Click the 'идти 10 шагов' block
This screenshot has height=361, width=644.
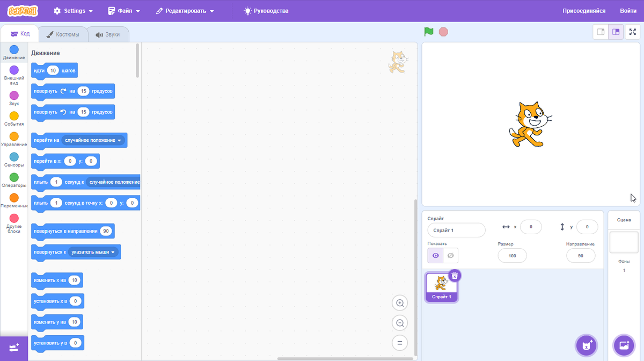point(54,70)
